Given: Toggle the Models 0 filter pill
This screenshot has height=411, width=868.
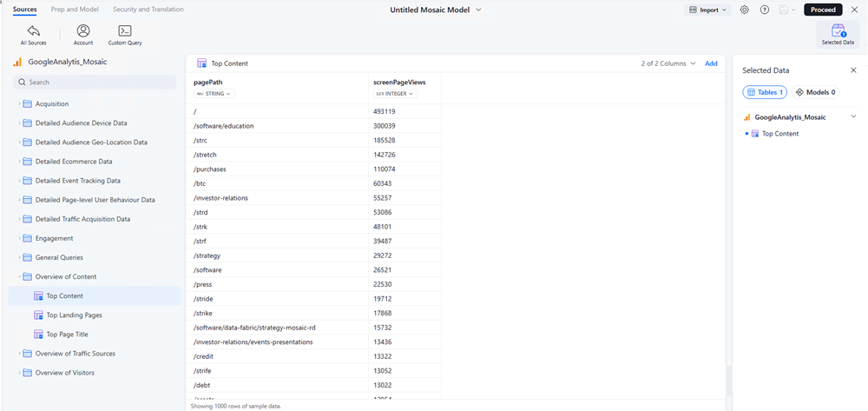Looking at the screenshot, I should 816,92.
